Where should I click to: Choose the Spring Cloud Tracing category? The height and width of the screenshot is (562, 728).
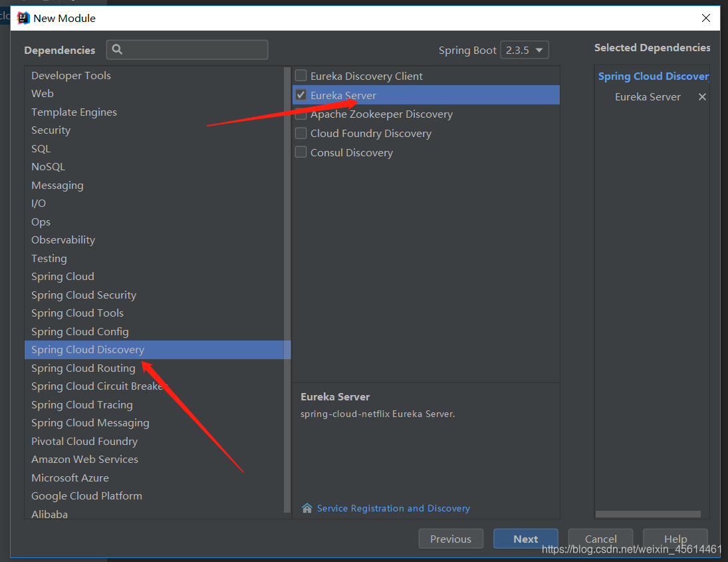click(154, 404)
